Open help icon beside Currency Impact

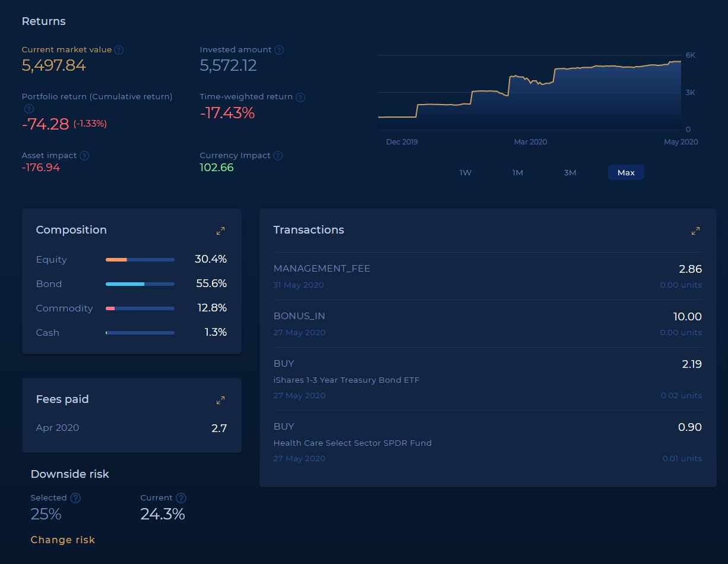coord(278,156)
